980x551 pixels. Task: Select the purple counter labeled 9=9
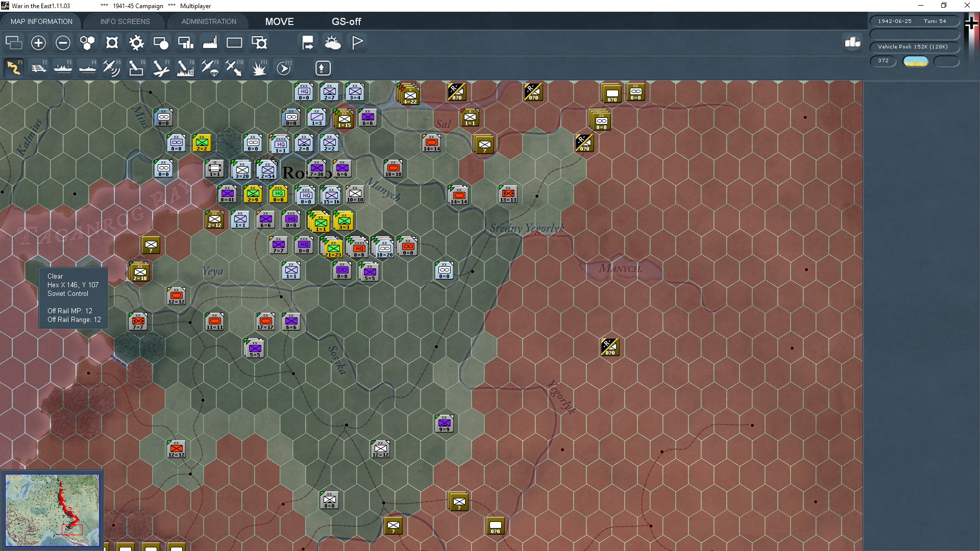click(445, 424)
